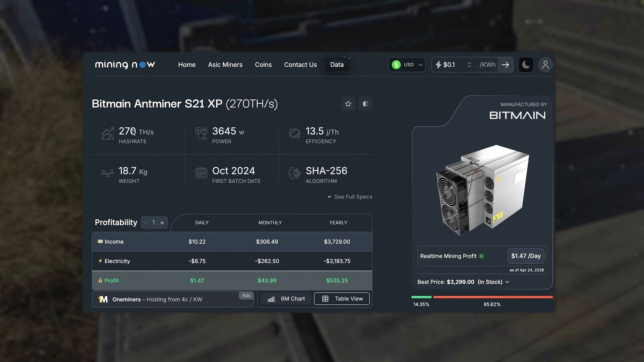The image size is (644, 362).
Task: Click the first batch date calendar icon
Action: point(201,173)
